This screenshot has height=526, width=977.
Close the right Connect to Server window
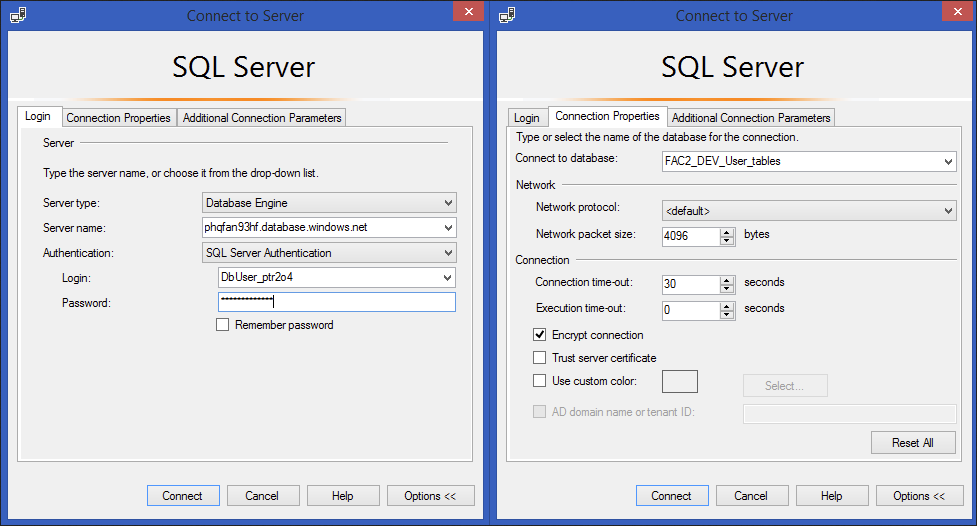(958, 11)
